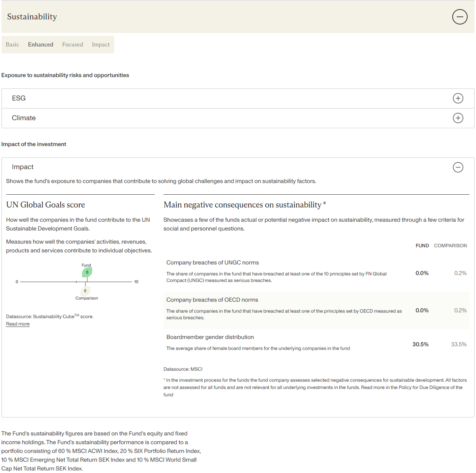Collapse the Impact row heading
This screenshot has height=473, width=476.
pyautogui.click(x=23, y=167)
